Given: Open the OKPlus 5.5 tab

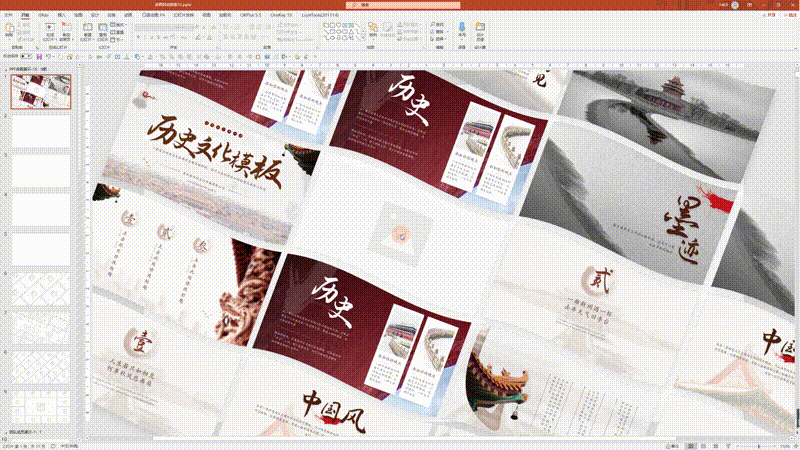Looking at the screenshot, I should [x=251, y=15].
